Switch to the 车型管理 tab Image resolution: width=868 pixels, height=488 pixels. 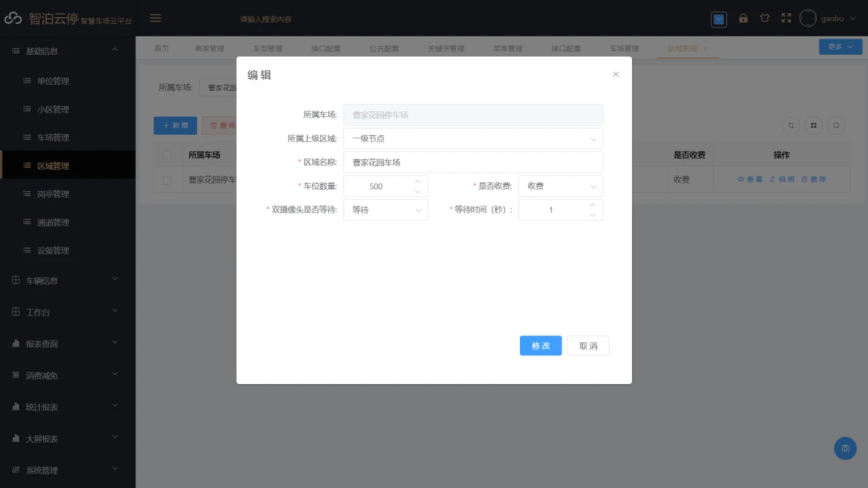(x=267, y=49)
